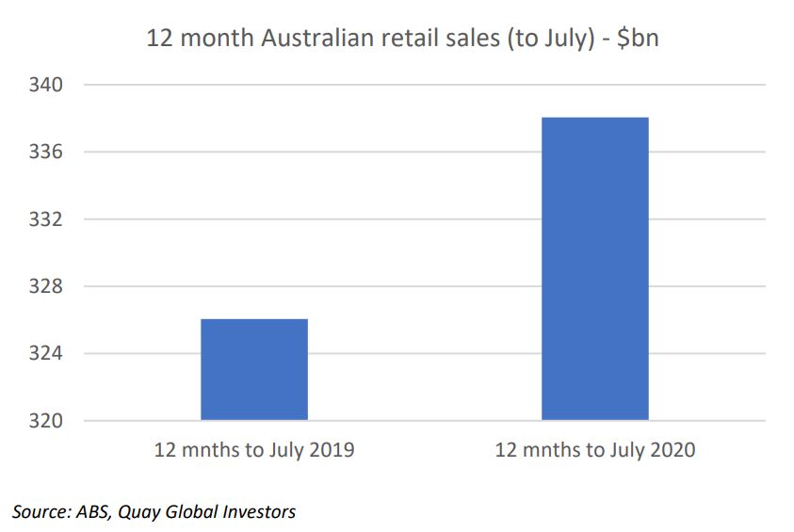Select the blue bar for July 2020
This screenshot has height=532, width=794.
[x=595, y=268]
